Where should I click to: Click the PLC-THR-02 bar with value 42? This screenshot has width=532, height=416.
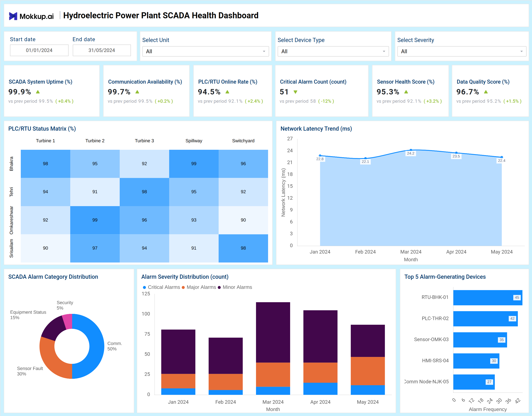[485, 318]
